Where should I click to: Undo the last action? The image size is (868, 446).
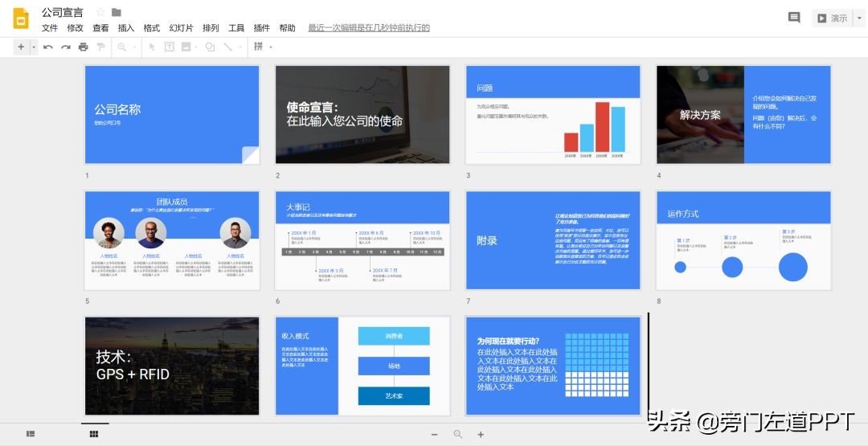coord(48,47)
